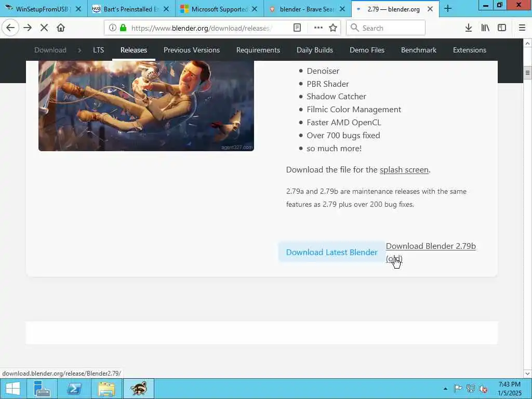Click the page scrollbar down arrow
The image size is (532, 399).
[527, 374]
